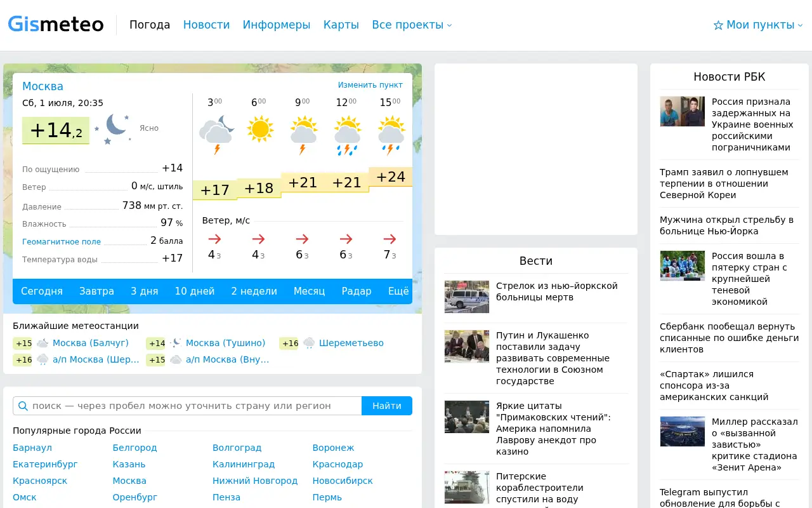Open the Екатеринбург city link
The width and height of the screenshot is (812, 508).
tap(45, 464)
